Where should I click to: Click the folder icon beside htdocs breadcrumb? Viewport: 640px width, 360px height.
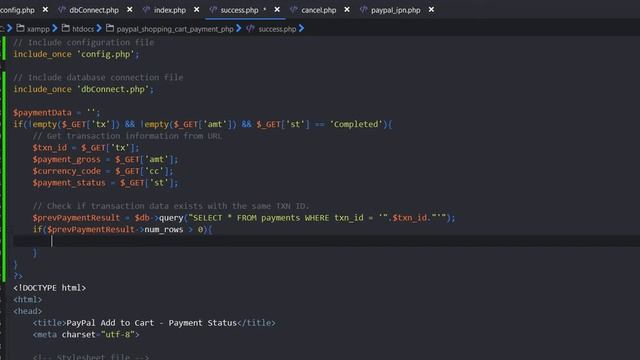click(66, 28)
